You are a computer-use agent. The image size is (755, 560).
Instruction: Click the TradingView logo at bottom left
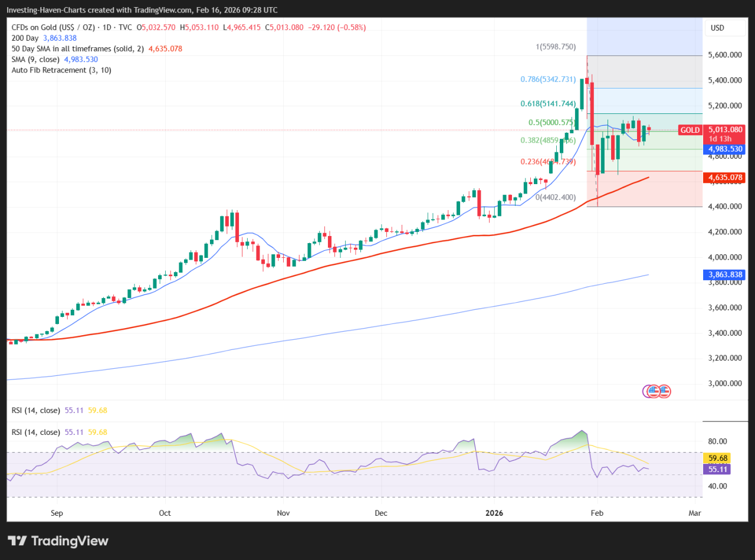(x=57, y=541)
